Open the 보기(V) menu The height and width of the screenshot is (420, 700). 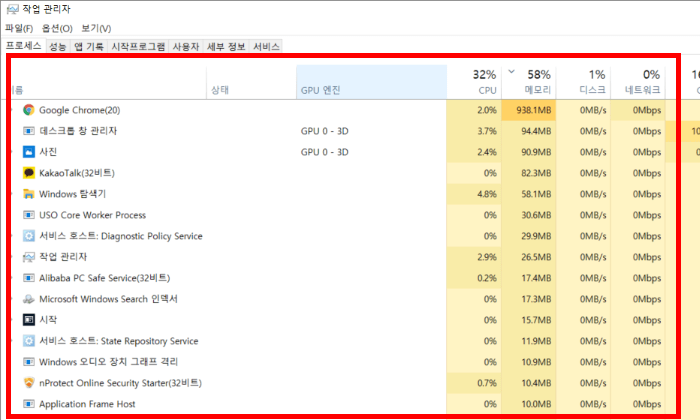tap(96, 28)
